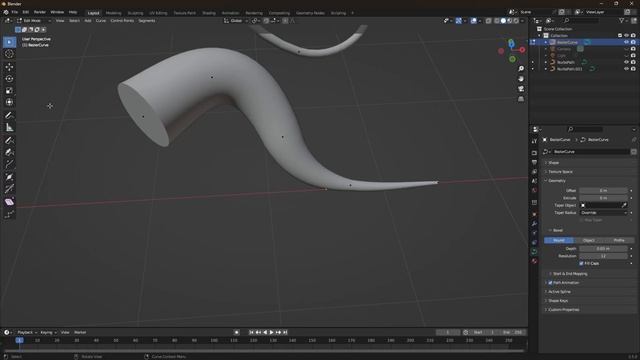Select the Randomize tool
This screenshot has height=360, width=640.
coord(9,214)
